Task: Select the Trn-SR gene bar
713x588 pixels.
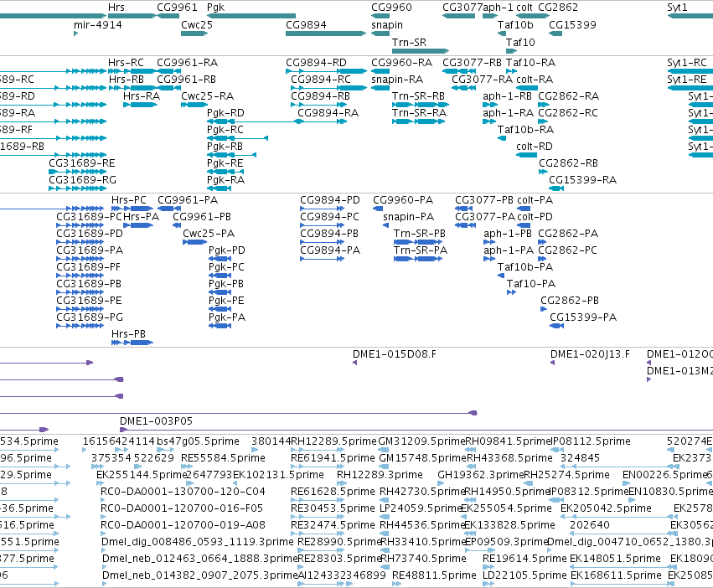Action: coord(421,51)
